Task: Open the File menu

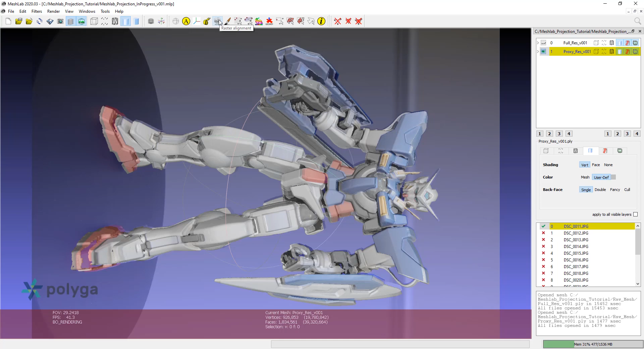Action: [x=11, y=11]
